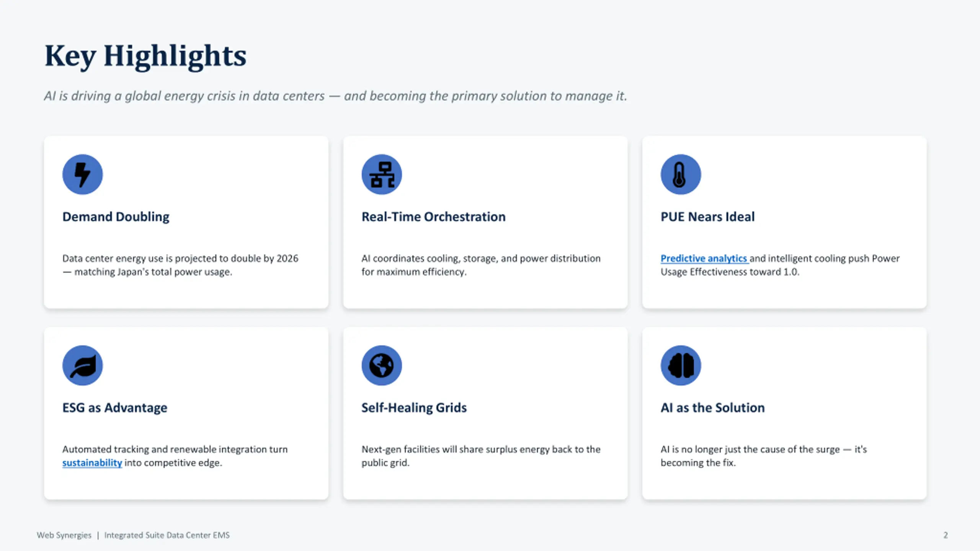
Task: Select the ESG as Advantage heading
Action: click(115, 408)
